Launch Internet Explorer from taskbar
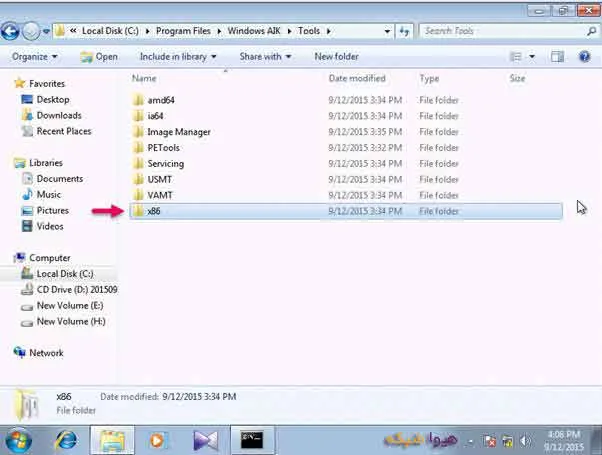 click(66, 440)
